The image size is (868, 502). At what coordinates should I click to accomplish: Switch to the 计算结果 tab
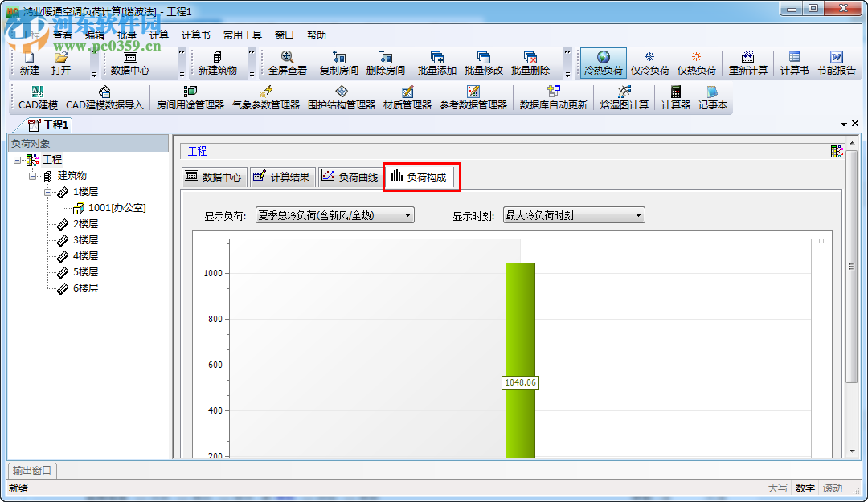click(x=282, y=178)
